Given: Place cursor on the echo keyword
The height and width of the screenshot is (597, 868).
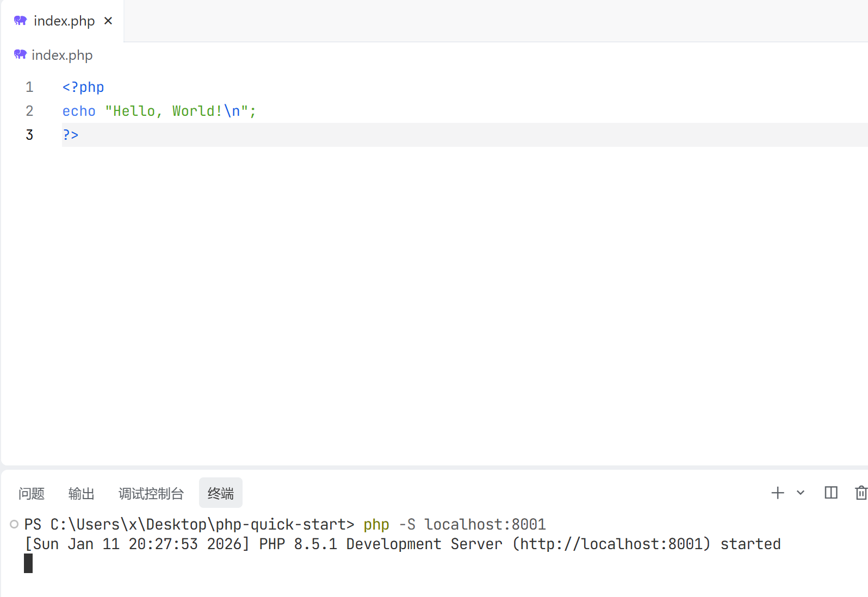Looking at the screenshot, I should point(79,111).
